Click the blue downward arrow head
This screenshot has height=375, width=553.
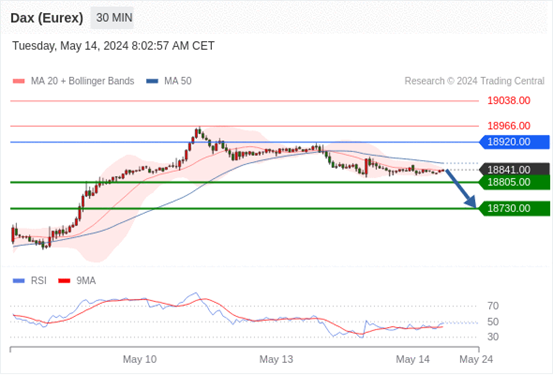point(471,202)
